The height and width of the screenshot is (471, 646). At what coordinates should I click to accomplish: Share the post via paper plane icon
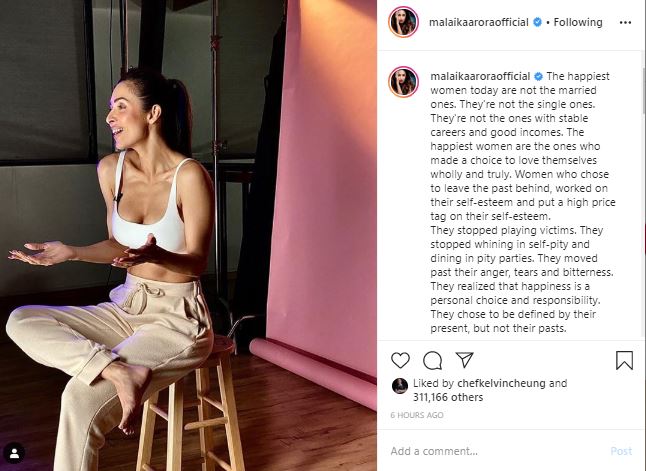tap(464, 360)
